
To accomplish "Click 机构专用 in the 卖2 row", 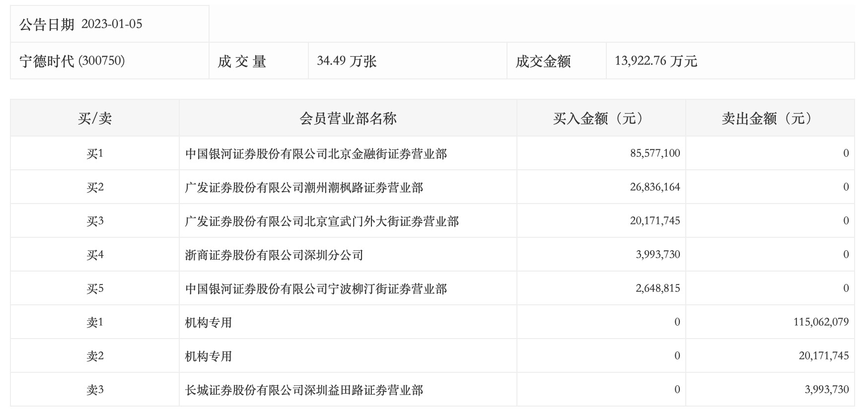I will click(x=209, y=356).
